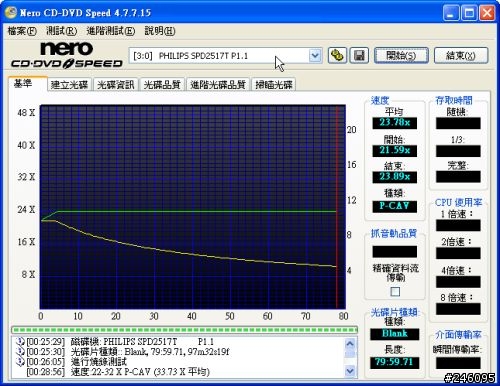Click the save floppy disk icon
This screenshot has width=500, height=386.
(x=359, y=55)
